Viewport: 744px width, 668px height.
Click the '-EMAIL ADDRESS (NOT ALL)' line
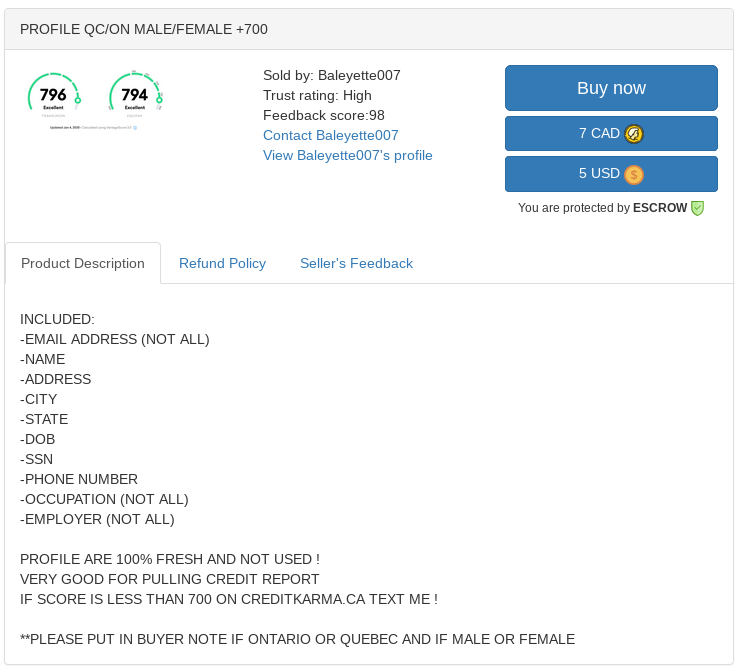click(x=115, y=339)
